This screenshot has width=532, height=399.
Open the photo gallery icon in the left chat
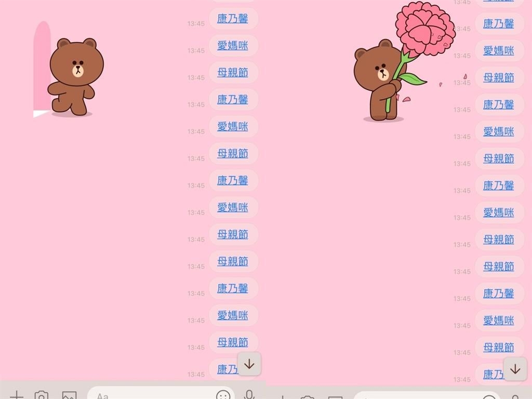point(70,395)
